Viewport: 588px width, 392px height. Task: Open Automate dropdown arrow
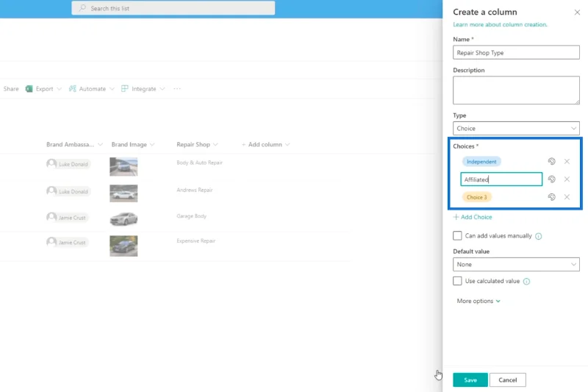pos(112,89)
